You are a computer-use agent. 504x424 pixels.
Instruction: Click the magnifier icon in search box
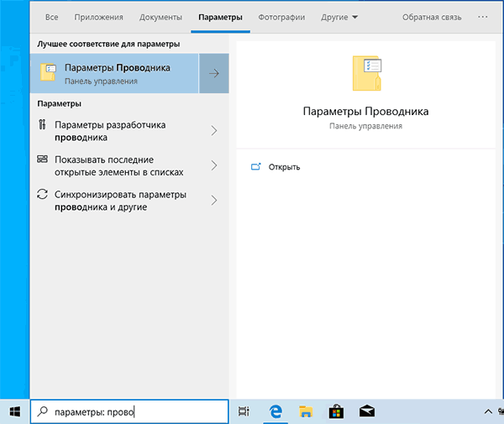pyautogui.click(x=43, y=411)
